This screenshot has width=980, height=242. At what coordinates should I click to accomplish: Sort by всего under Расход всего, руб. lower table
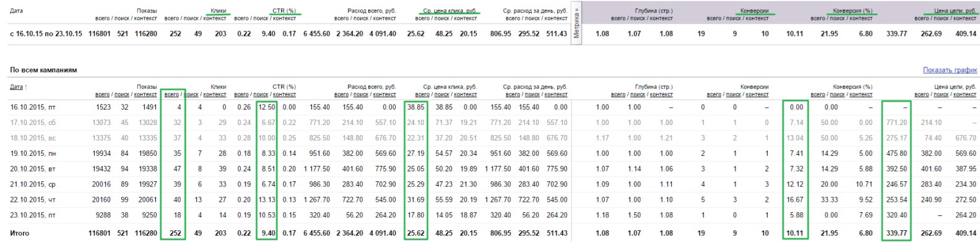pos(341,95)
